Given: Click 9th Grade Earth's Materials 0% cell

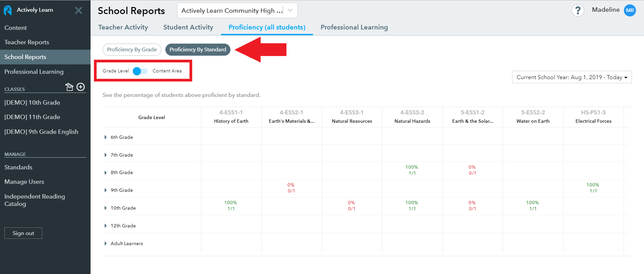Looking at the screenshot, I should [x=291, y=188].
